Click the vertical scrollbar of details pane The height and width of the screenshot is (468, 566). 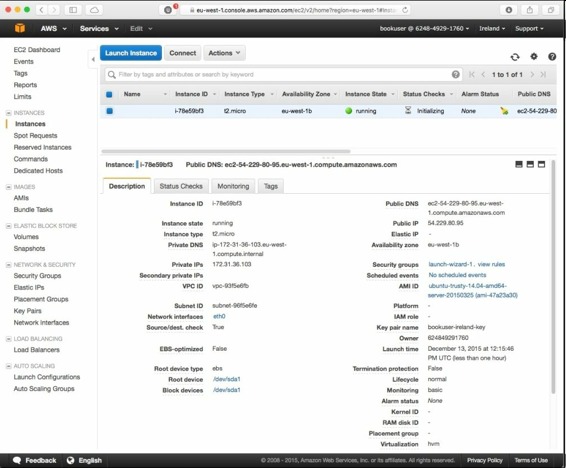[x=553, y=277]
